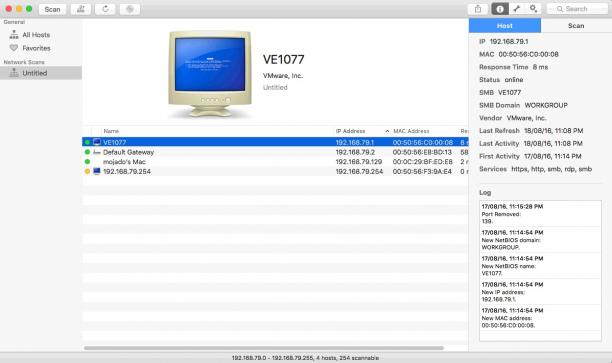Click the globe toolbar icon
Viewport: 612px width, 363px height.
(130, 9)
